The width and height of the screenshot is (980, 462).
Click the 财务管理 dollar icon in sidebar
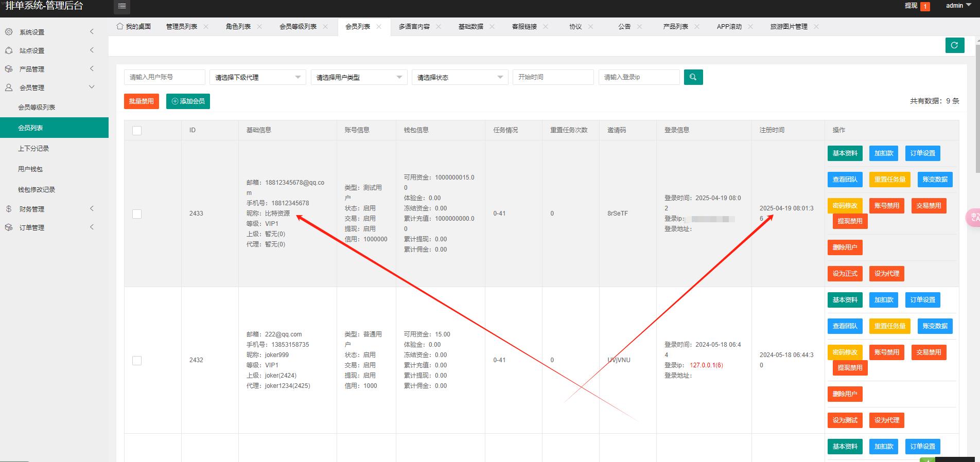[x=9, y=209]
